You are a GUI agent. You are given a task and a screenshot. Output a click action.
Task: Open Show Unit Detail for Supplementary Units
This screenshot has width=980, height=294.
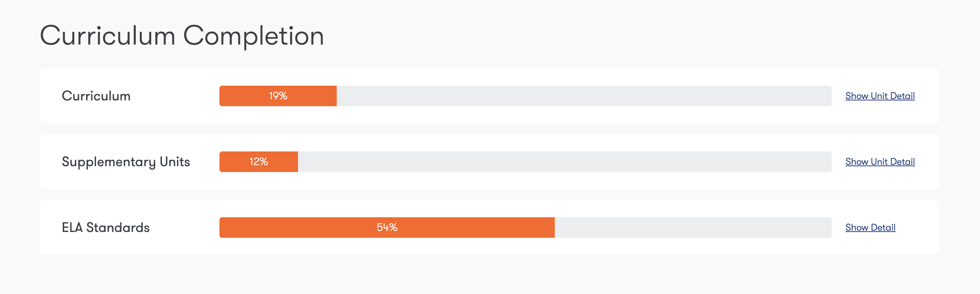[x=880, y=162]
